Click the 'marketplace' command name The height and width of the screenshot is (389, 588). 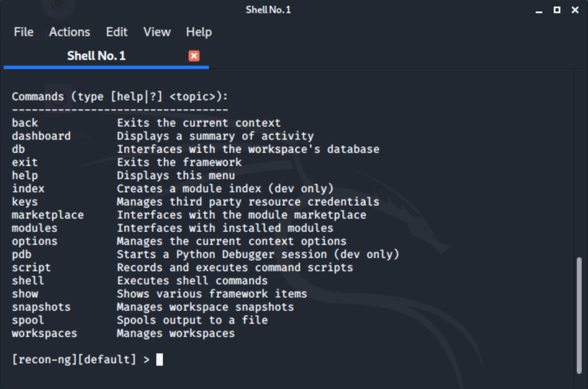pyautogui.click(x=48, y=215)
